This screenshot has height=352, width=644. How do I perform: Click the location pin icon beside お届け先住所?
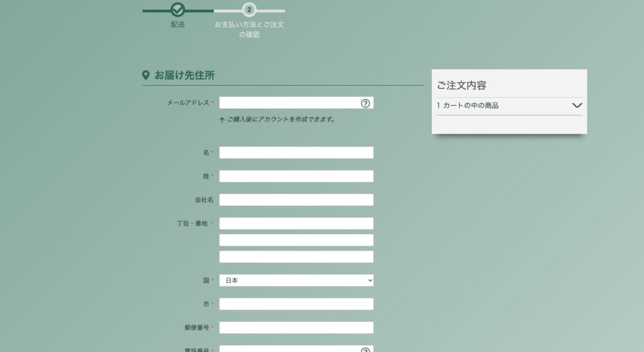146,76
